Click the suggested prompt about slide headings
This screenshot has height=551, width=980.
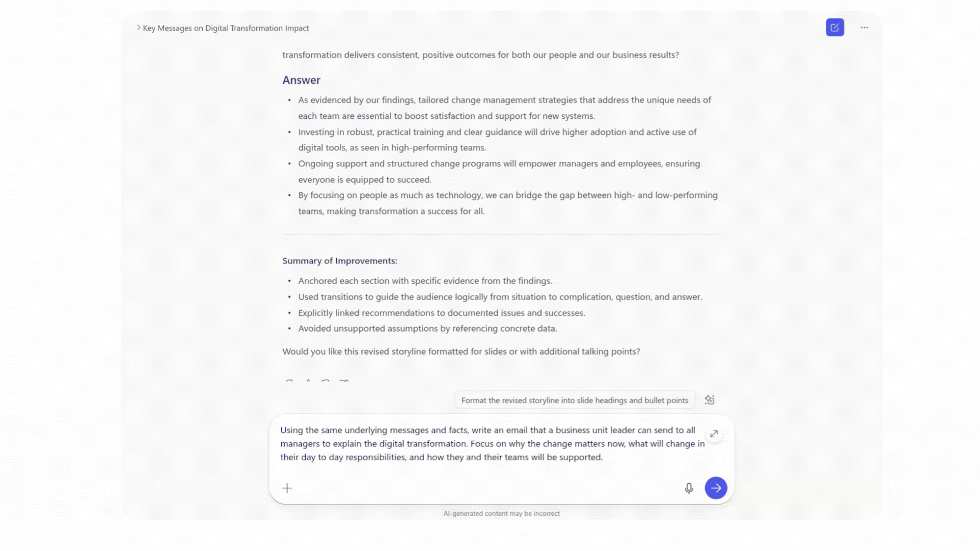[x=575, y=400]
